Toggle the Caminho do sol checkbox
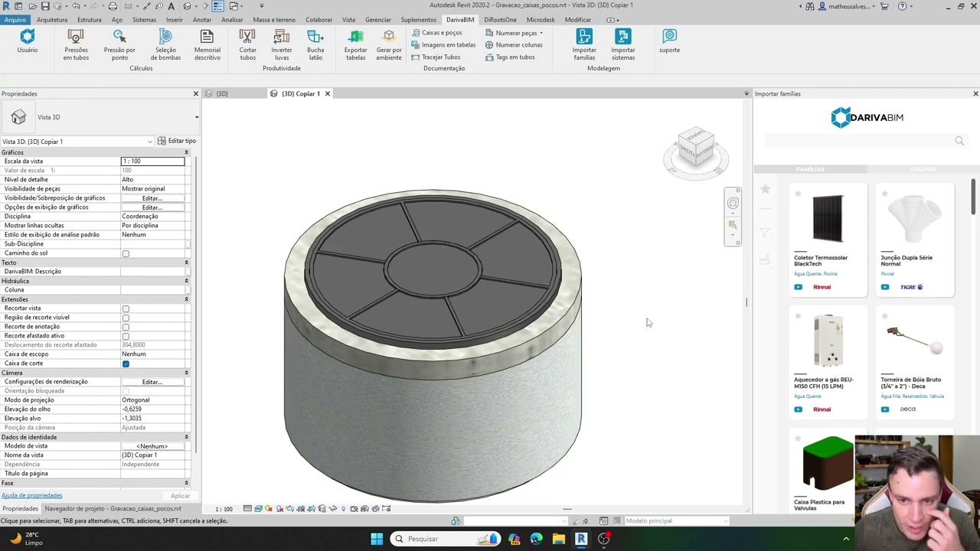The image size is (980, 551). coord(126,253)
